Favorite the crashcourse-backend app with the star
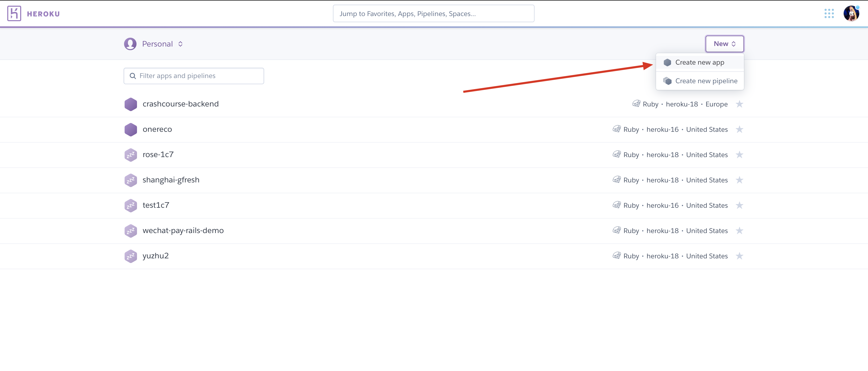868x371 pixels. click(x=739, y=104)
